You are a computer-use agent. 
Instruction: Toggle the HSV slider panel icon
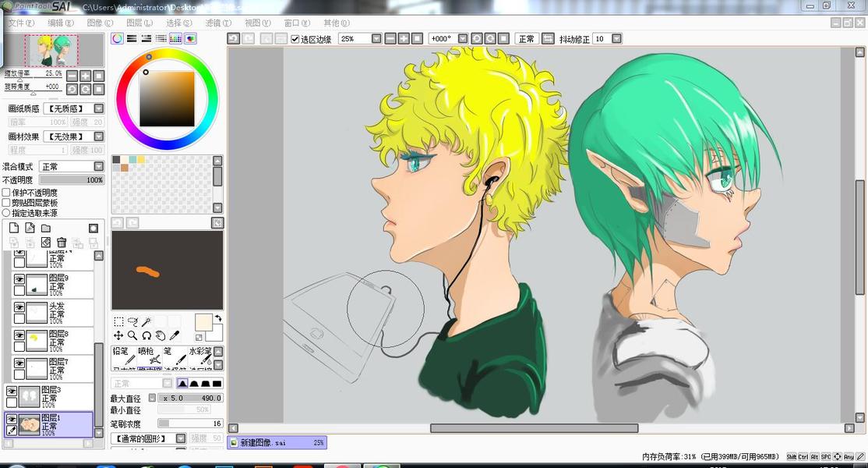point(146,38)
